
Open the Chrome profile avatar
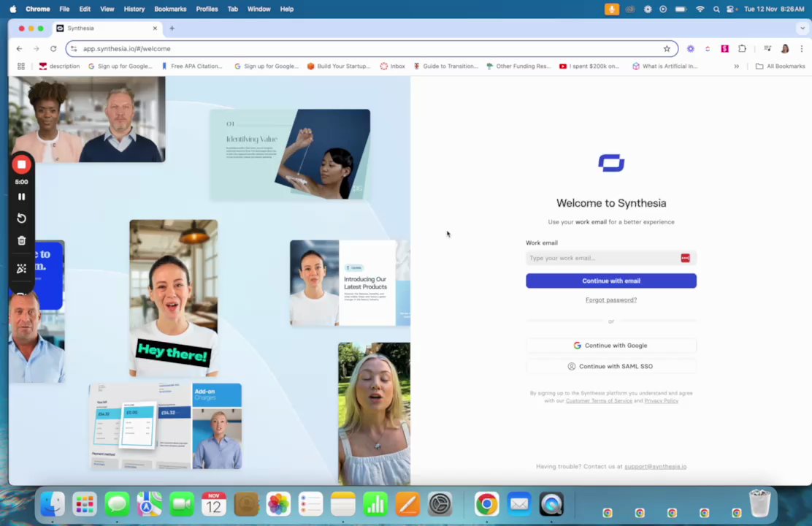(785, 49)
